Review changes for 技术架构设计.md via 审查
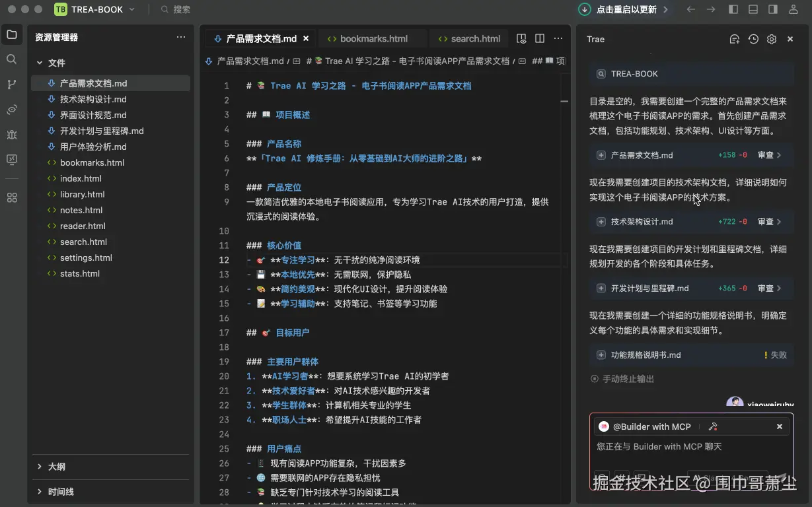The image size is (812, 507). pos(769,222)
